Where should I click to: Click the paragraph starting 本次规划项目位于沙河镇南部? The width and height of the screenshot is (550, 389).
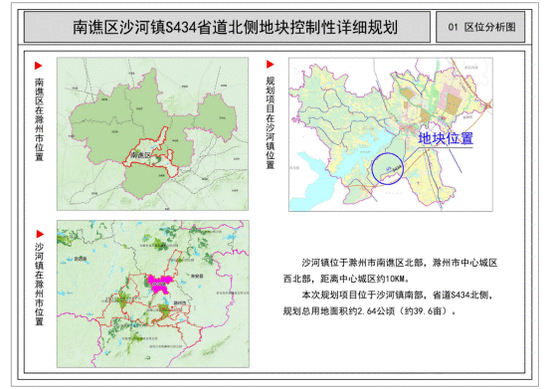point(388,303)
